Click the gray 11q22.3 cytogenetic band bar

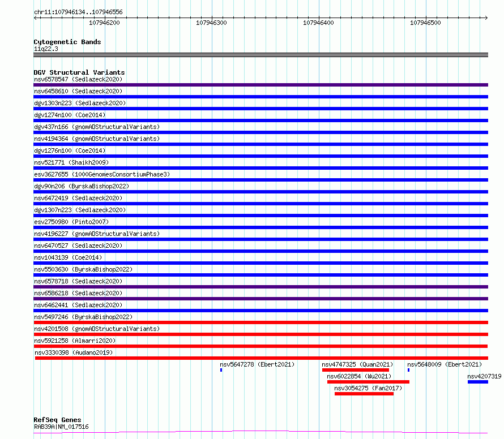[x=260, y=55]
